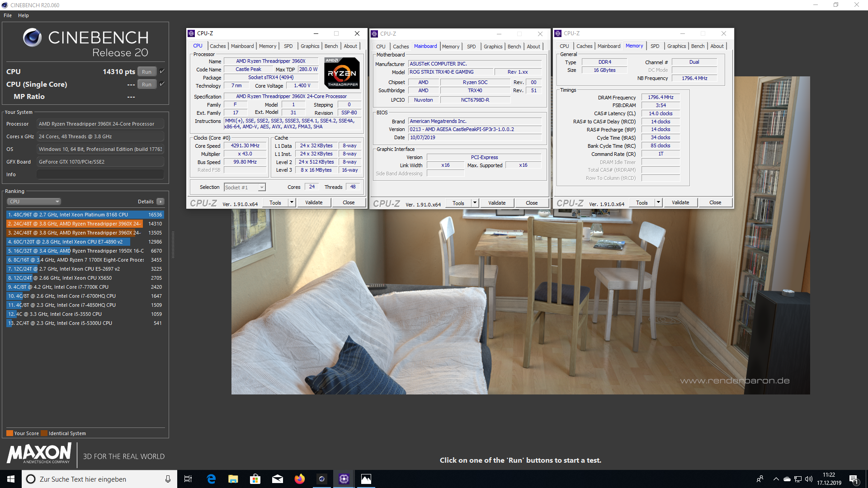This screenshot has width=868, height=488.
Task: Click Validate in the CPU tab window
Action: tap(314, 202)
